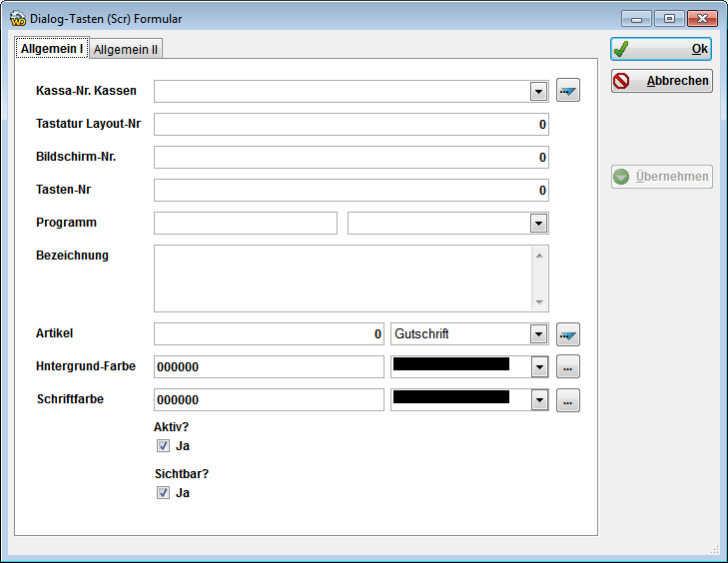Click the lookup icon next to Artikel Gutschrift
Viewport: 728px width, 563px height.
click(x=568, y=334)
